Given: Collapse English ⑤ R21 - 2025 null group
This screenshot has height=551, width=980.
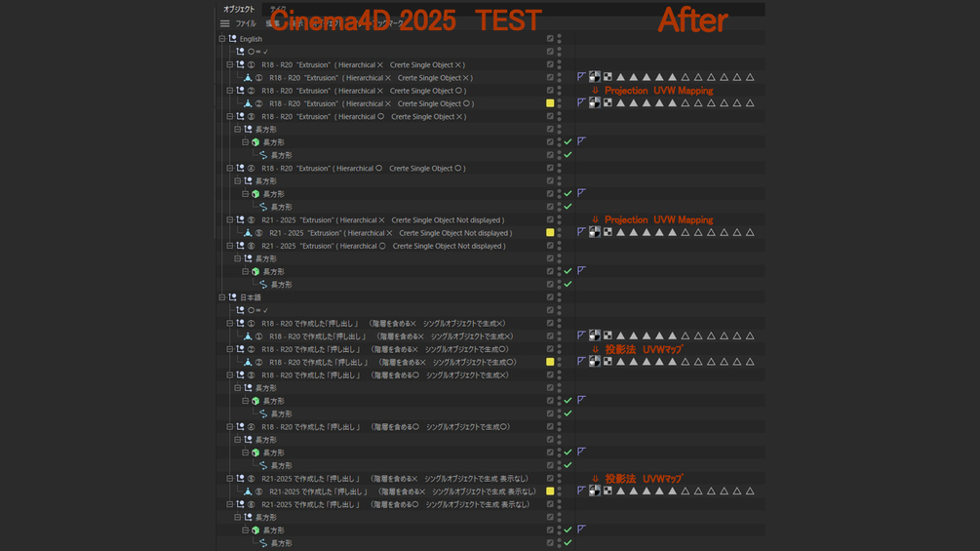Looking at the screenshot, I should (x=229, y=219).
